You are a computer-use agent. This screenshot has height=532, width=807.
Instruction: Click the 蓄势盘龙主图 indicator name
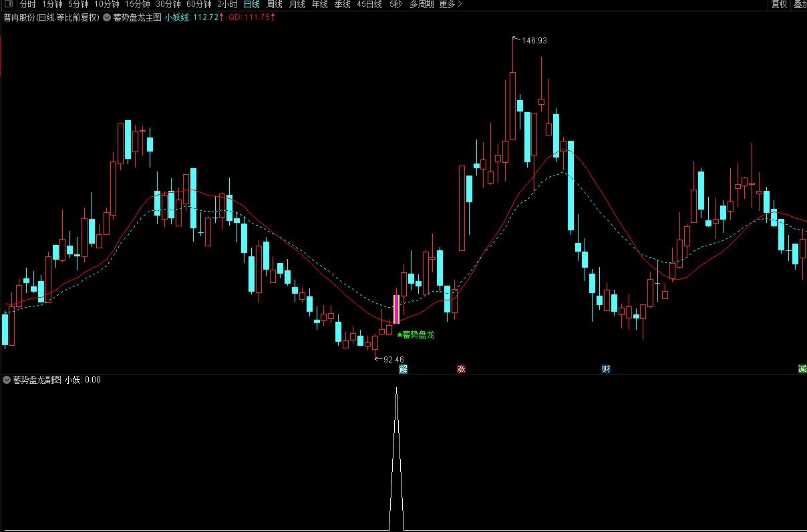138,17
